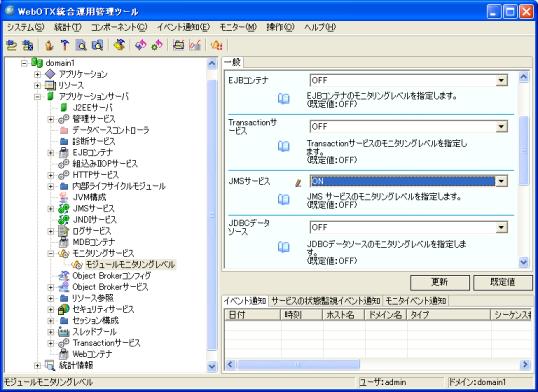Select モジュールモニタリングレベル tree item
The height and width of the screenshot is (392, 538).
click(x=130, y=264)
